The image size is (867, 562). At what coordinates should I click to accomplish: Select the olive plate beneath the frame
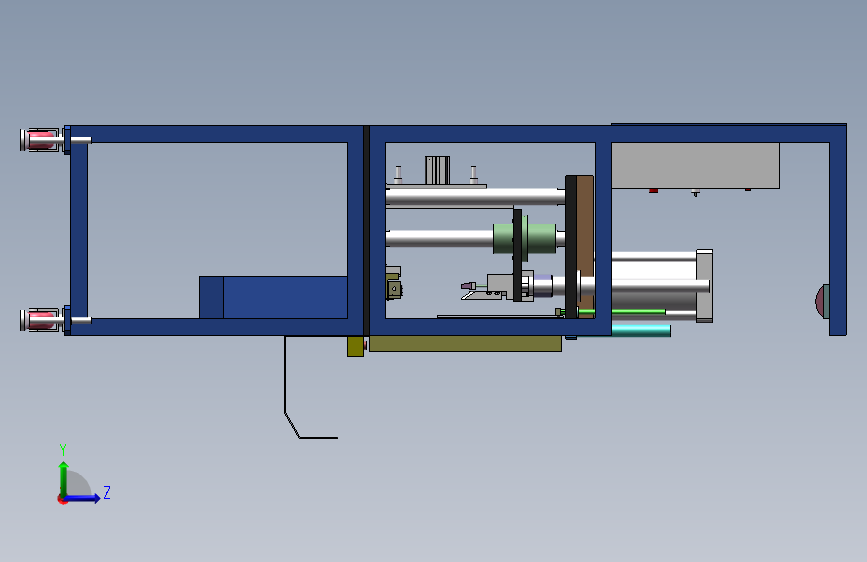(x=465, y=344)
